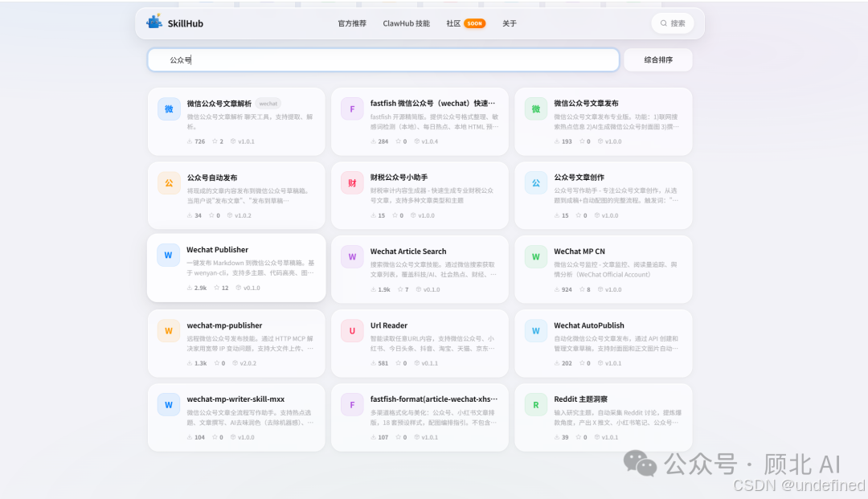Click the download icon next to 581

click(x=374, y=363)
